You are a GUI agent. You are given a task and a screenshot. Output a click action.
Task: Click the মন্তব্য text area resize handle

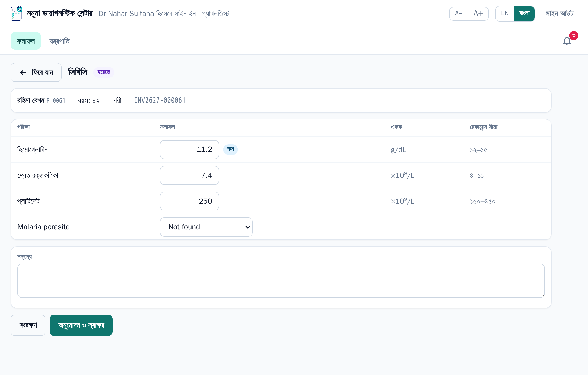(542, 295)
